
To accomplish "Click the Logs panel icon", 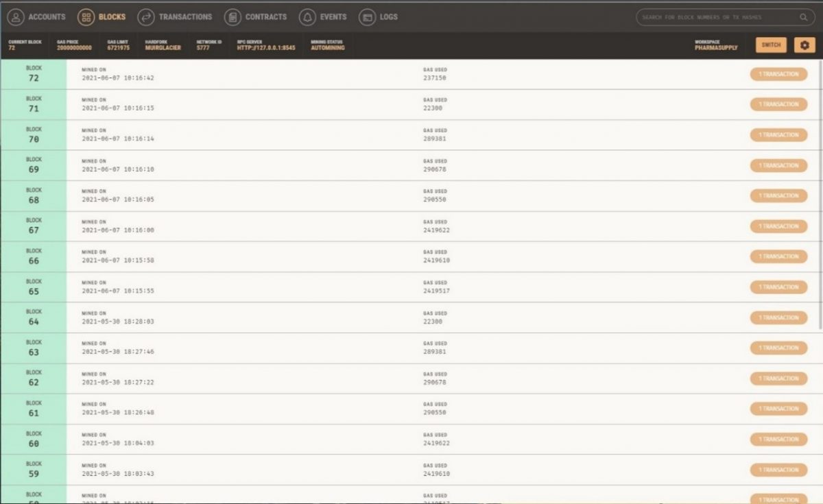I will (367, 17).
